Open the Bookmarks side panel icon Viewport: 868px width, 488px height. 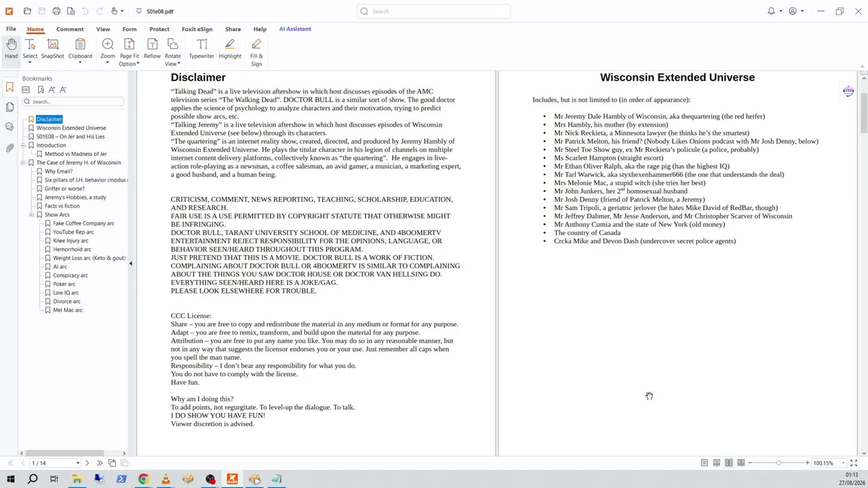pos(9,87)
